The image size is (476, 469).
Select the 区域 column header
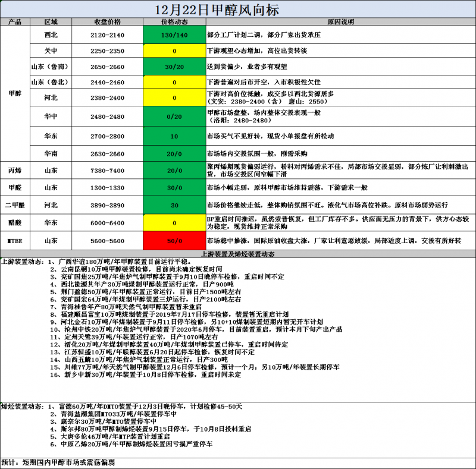[x=51, y=21]
